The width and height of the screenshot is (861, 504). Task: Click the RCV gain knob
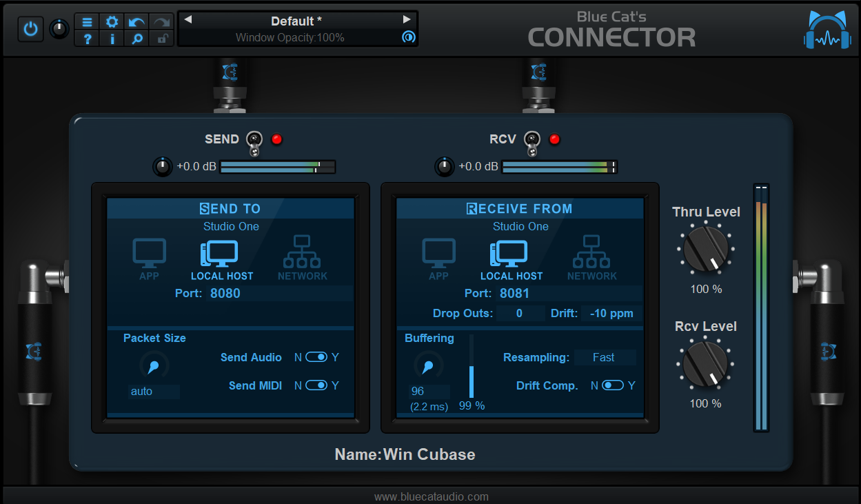click(x=445, y=166)
